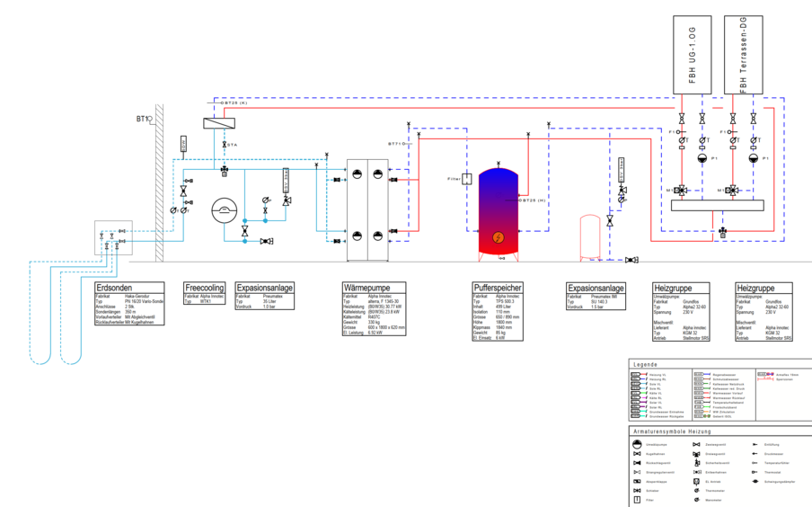812x507 pixels.
Task: Select the Schwingungsdämpfer legend symbol
Action: [755, 482]
